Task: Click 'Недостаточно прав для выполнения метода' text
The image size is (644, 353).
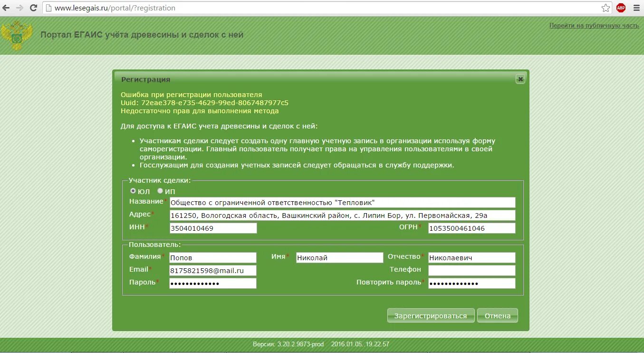Action: [x=200, y=111]
